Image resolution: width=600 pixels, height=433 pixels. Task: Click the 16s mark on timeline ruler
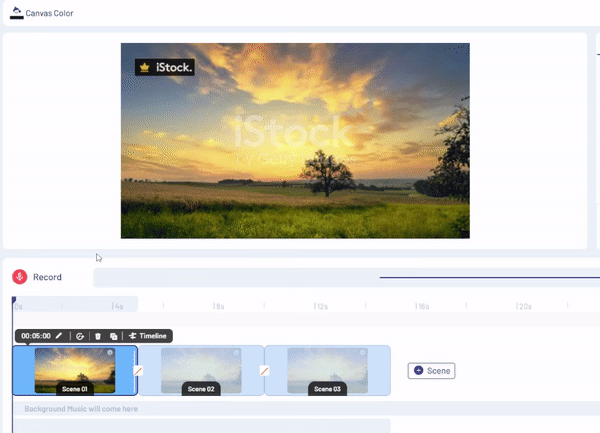point(422,306)
